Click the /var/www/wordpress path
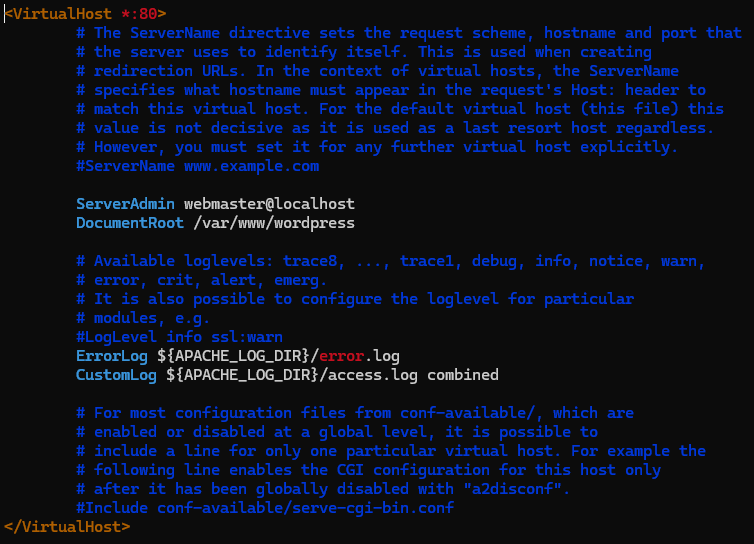The width and height of the screenshot is (754, 544). pyautogui.click(x=274, y=223)
